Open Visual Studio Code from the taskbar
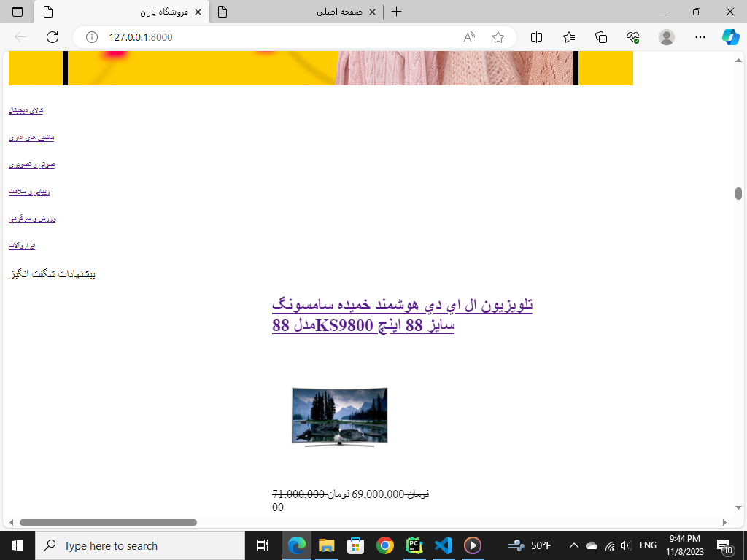Viewport: 747px width, 560px height. [443, 545]
